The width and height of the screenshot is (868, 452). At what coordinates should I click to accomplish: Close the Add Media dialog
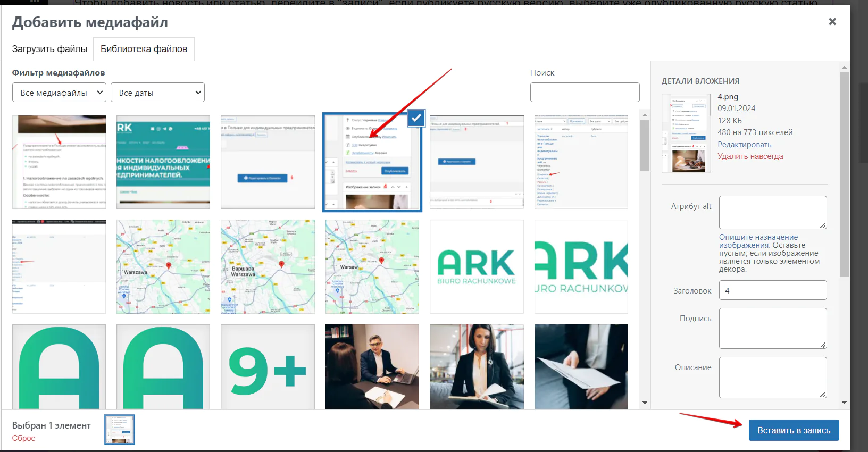[x=832, y=21]
